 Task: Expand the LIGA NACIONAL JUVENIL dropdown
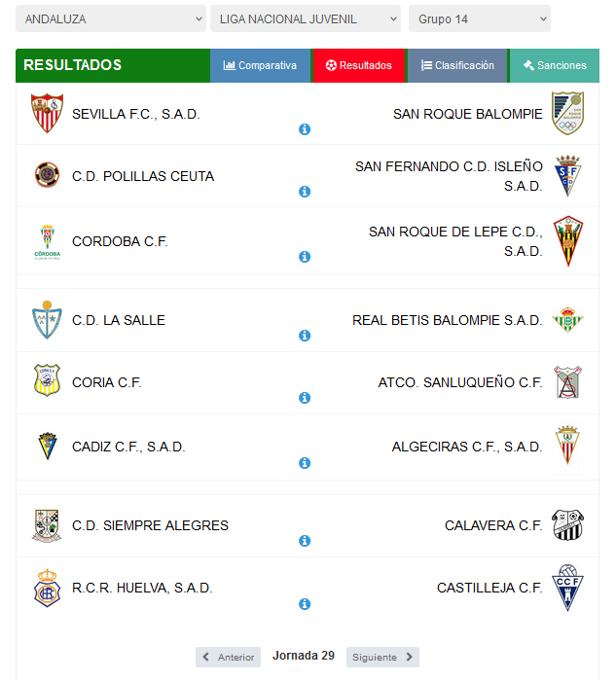pos(306,18)
